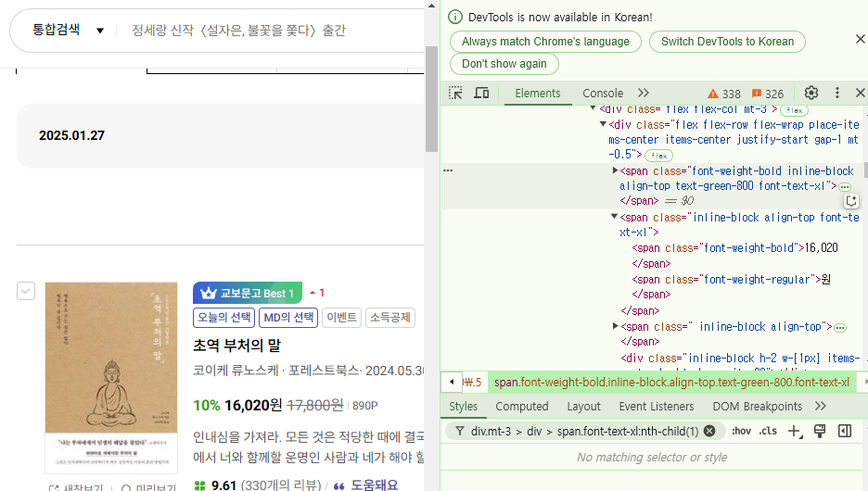Switch to the Elements tab

click(538, 93)
